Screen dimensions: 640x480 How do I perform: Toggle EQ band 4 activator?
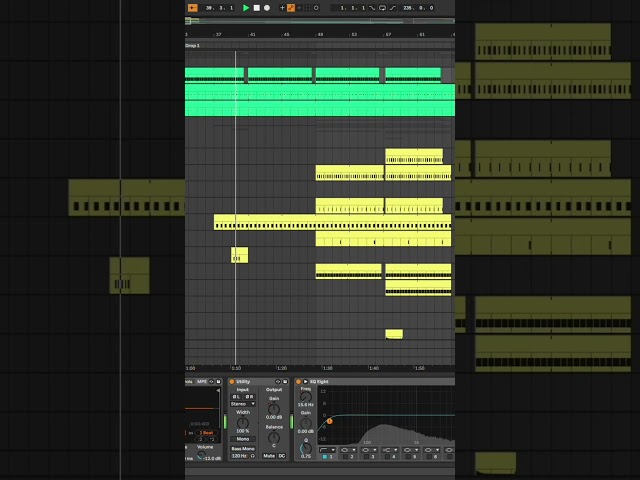click(387, 457)
